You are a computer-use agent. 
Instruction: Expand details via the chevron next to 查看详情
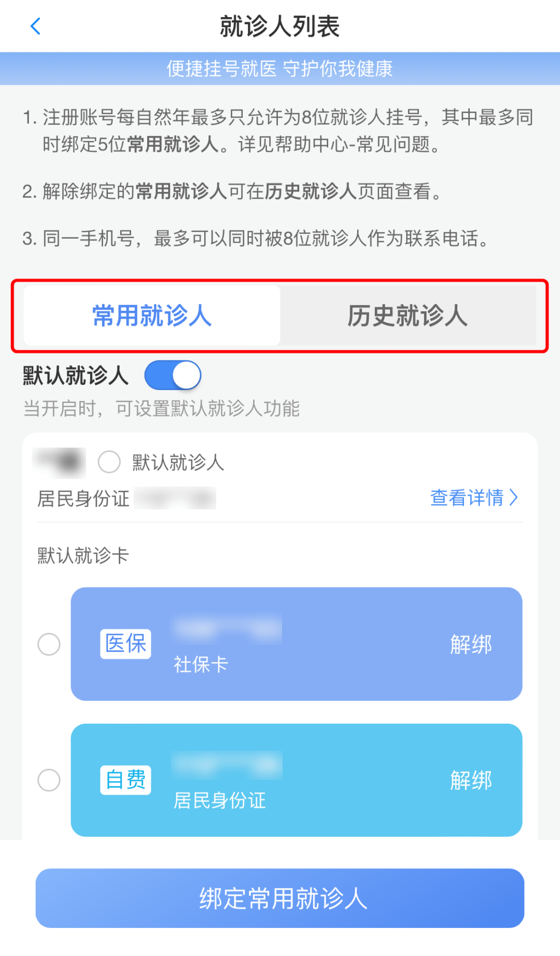[514, 497]
